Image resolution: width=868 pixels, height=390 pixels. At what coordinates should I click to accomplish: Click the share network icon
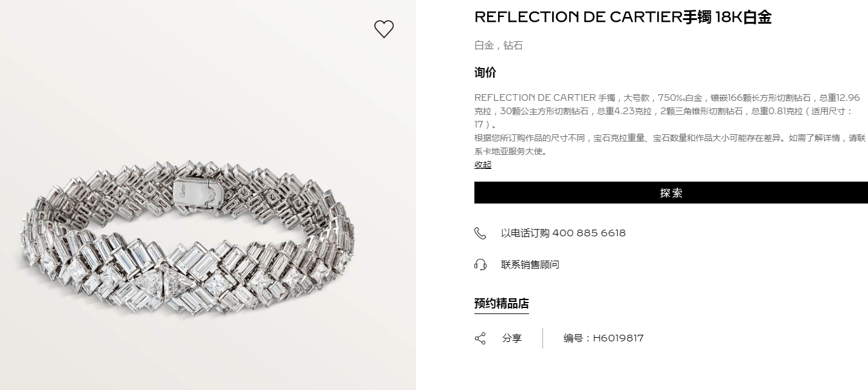(x=480, y=338)
